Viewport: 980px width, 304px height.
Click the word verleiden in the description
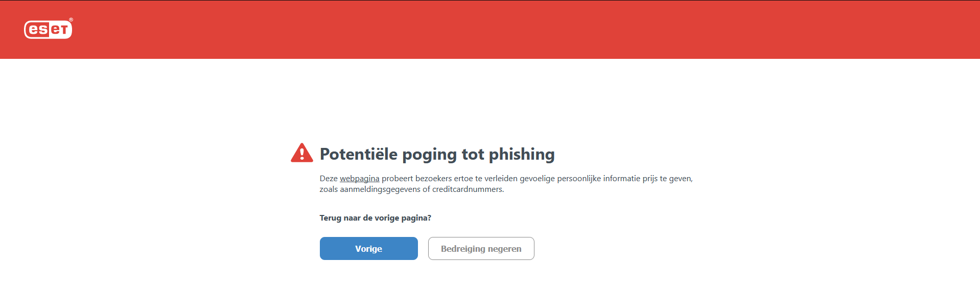pos(501,179)
